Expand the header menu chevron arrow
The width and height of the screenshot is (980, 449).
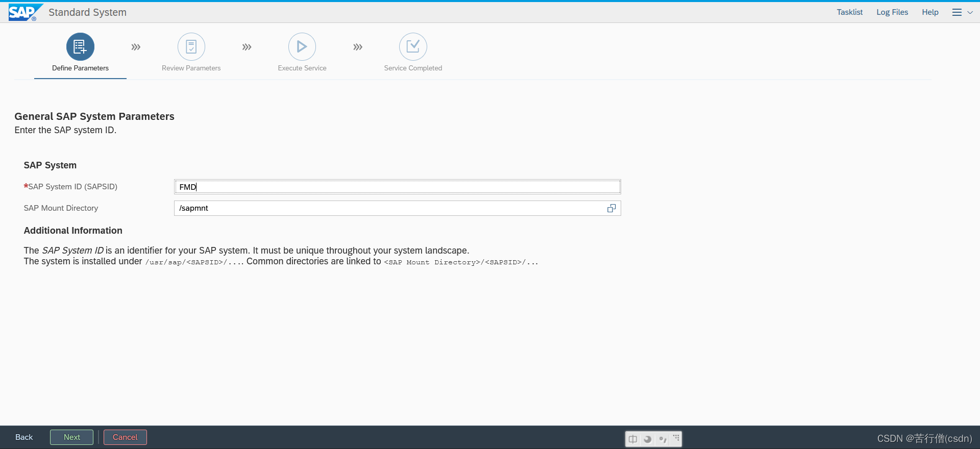coord(970,12)
